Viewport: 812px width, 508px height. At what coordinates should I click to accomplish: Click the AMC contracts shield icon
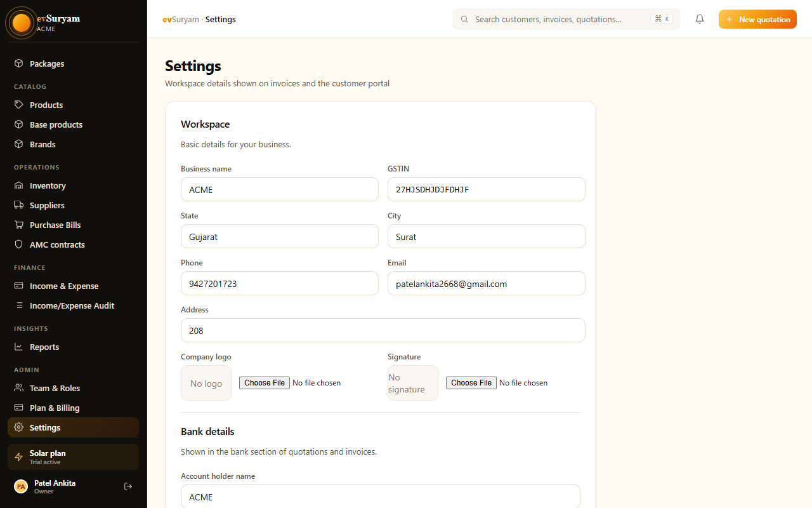click(19, 244)
